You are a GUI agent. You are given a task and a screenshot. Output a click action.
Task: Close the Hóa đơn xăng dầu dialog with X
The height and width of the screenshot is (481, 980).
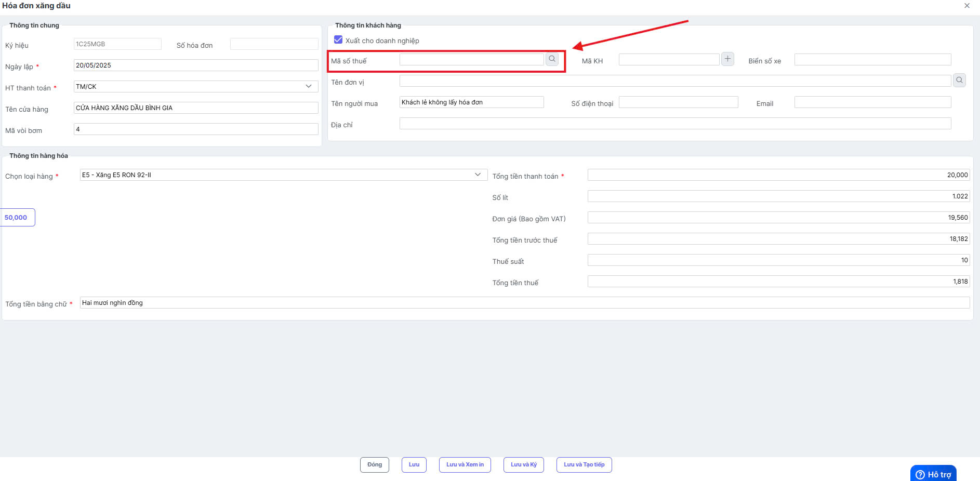[967, 6]
